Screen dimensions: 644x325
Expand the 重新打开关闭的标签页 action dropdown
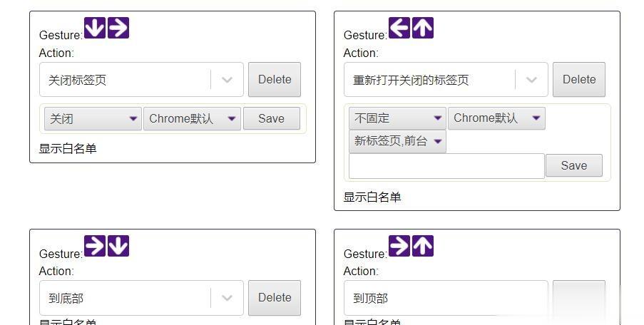pyautogui.click(x=531, y=80)
